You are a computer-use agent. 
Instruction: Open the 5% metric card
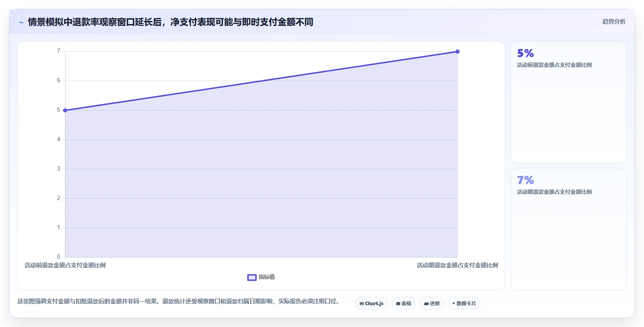(x=568, y=102)
